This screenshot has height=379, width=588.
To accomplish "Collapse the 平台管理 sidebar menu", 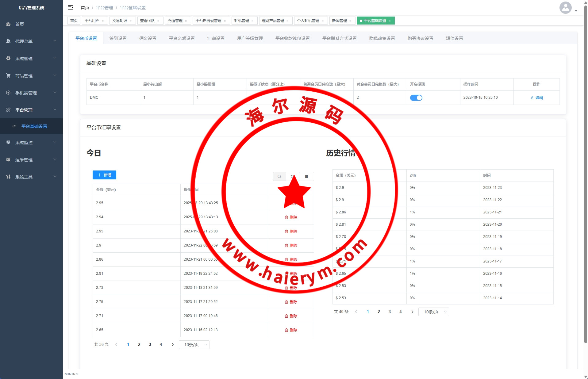I will click(x=31, y=110).
